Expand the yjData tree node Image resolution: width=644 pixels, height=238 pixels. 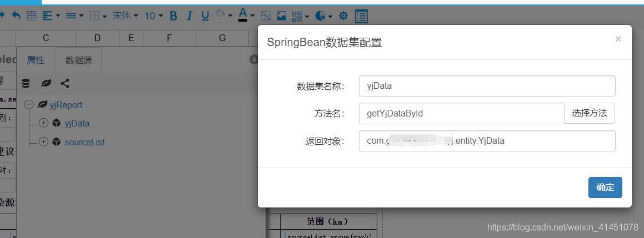tap(43, 123)
